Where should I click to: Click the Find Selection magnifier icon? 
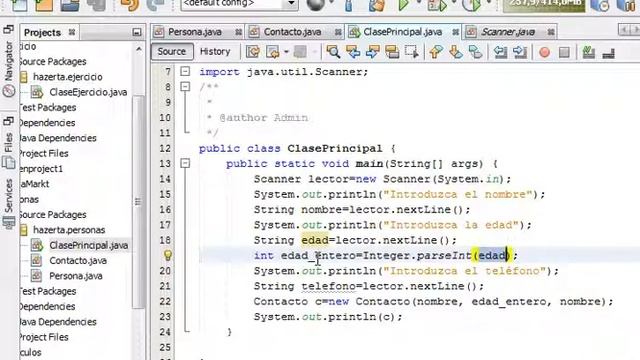(333, 52)
